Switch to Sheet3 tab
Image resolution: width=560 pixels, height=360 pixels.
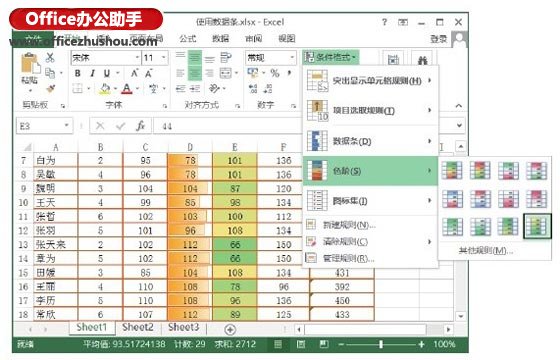(x=184, y=327)
